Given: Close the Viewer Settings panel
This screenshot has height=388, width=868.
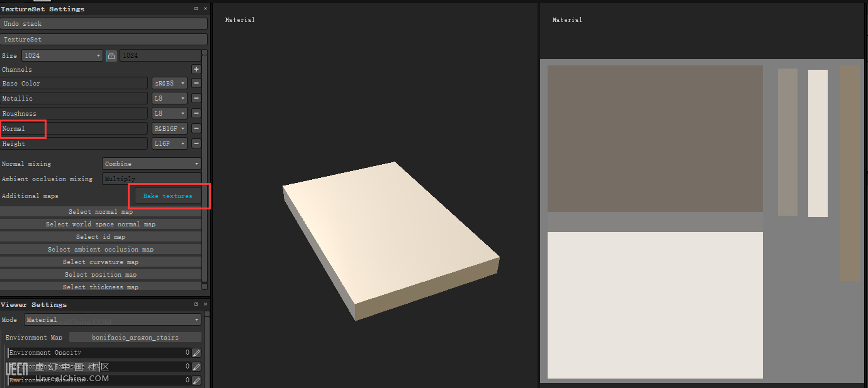Looking at the screenshot, I should click(x=205, y=304).
